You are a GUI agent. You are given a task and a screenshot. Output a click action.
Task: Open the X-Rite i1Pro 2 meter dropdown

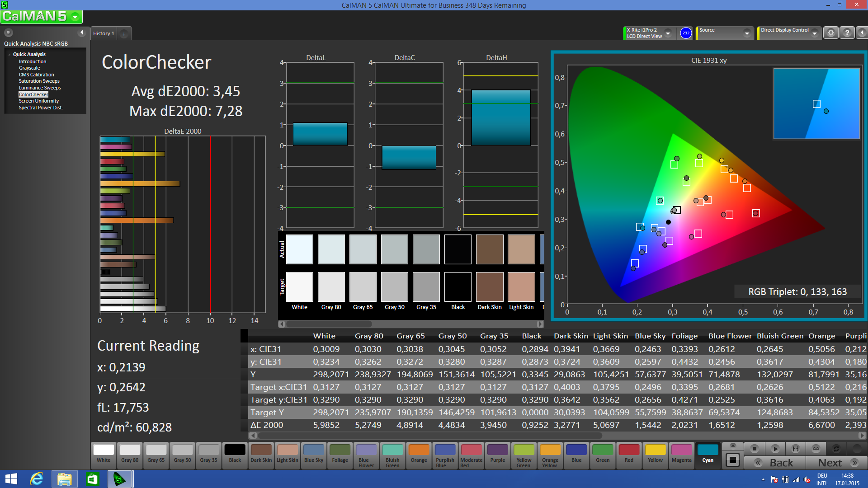(x=668, y=33)
